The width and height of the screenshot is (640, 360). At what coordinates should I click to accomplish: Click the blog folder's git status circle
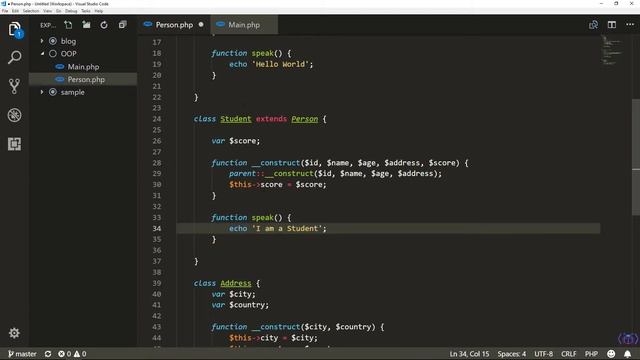pos(53,41)
